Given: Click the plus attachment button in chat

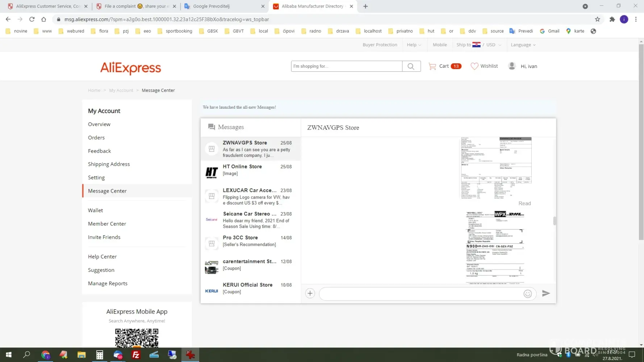Looking at the screenshot, I should (x=310, y=293).
